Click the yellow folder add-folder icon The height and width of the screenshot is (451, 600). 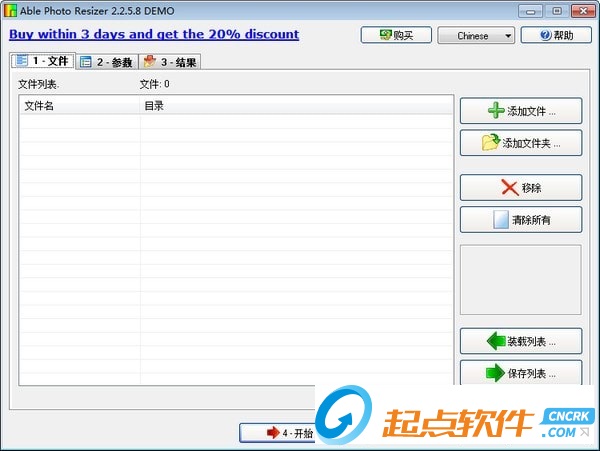click(491, 142)
